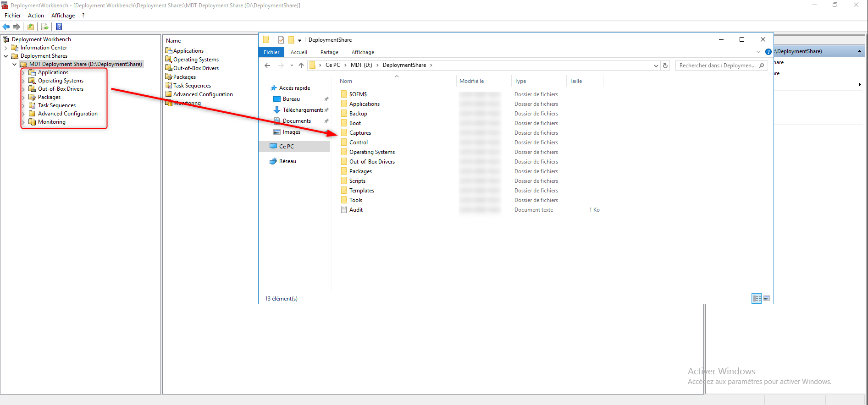Screen dimensions: 868x405
Task: Go up one folder level in Explorer
Action: pyautogui.click(x=301, y=66)
